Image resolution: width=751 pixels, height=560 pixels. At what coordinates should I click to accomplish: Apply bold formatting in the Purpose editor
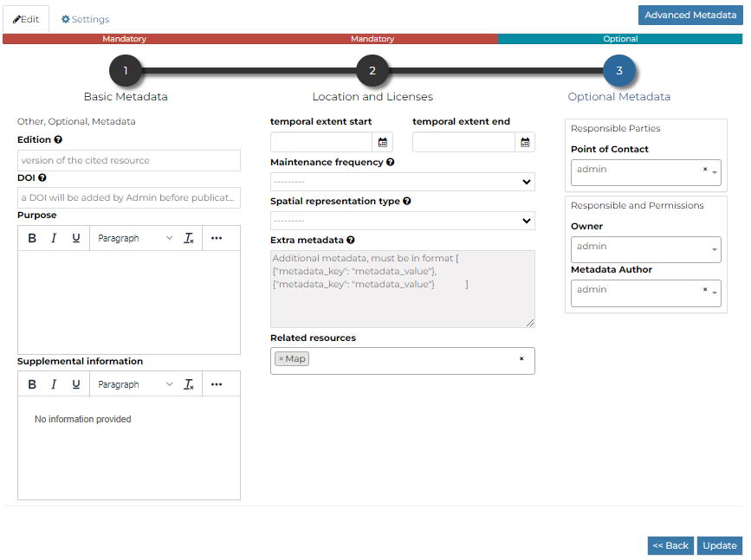click(32, 237)
